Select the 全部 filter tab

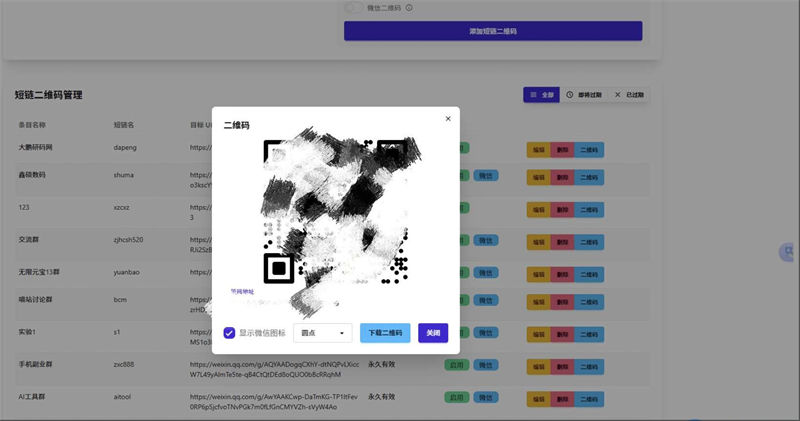pyautogui.click(x=541, y=95)
